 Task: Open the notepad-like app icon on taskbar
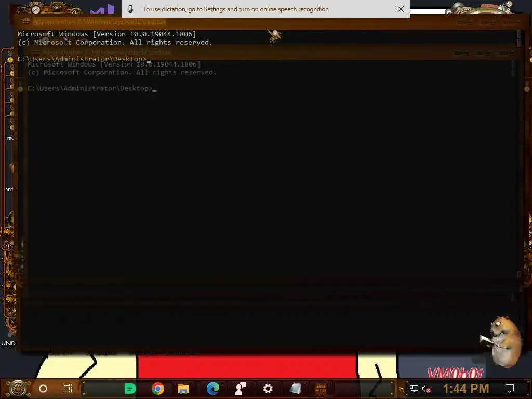pyautogui.click(x=295, y=389)
